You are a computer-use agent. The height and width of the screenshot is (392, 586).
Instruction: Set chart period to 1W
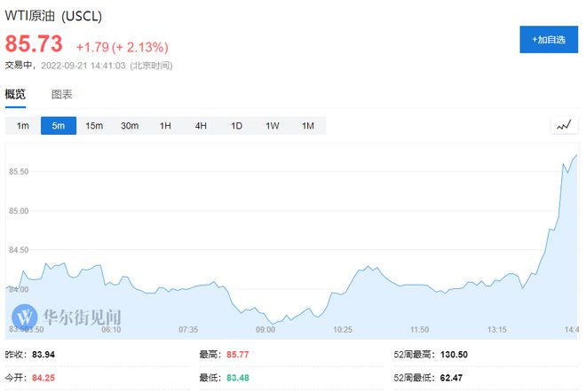272,126
